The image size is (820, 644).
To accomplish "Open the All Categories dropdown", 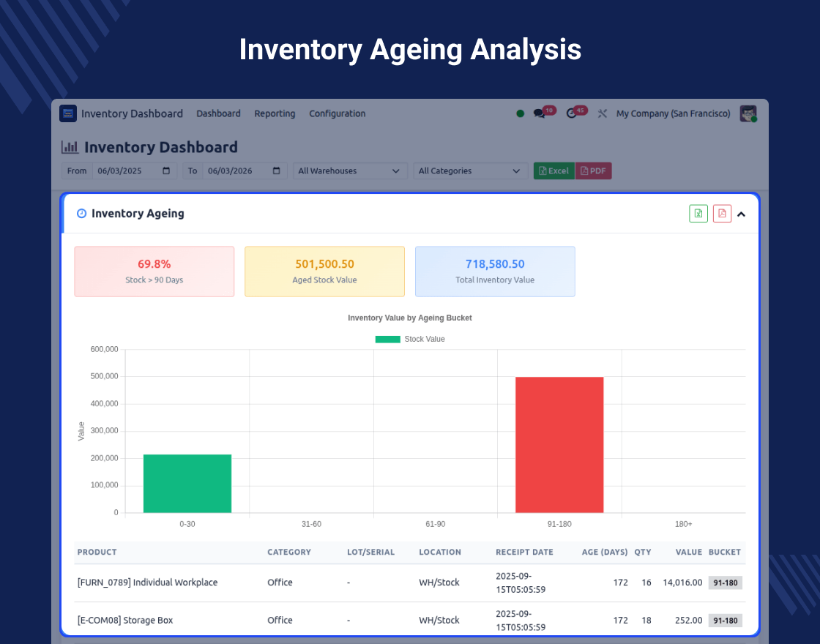I will 471,171.
